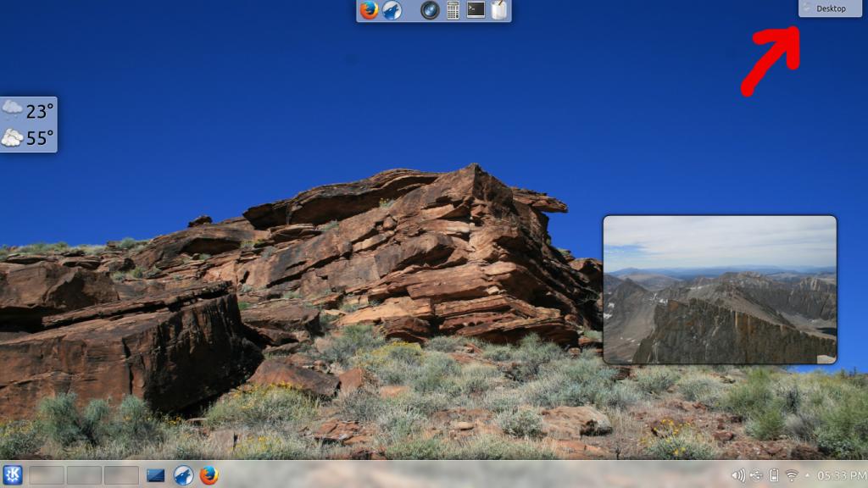868x488 pixels.
Task: Switch to the third virtual desktop in pager
Action: click(121, 475)
